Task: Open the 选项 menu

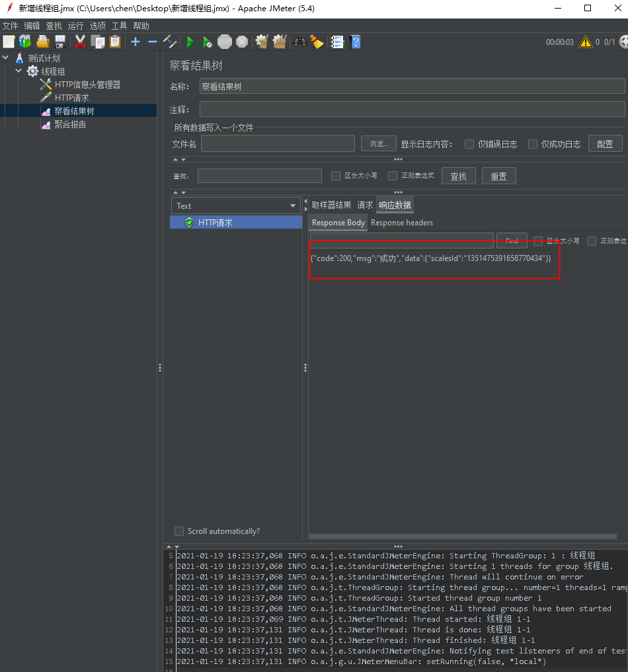Action: [x=97, y=26]
